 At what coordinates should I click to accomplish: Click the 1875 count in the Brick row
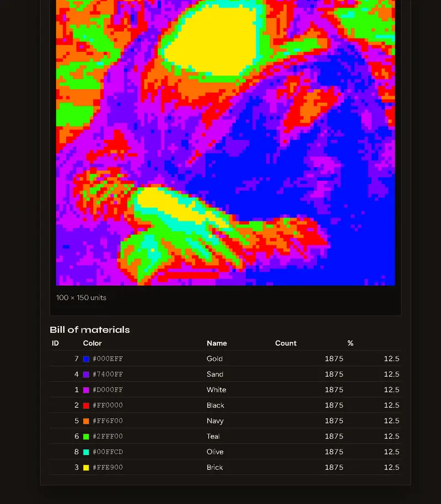334,467
